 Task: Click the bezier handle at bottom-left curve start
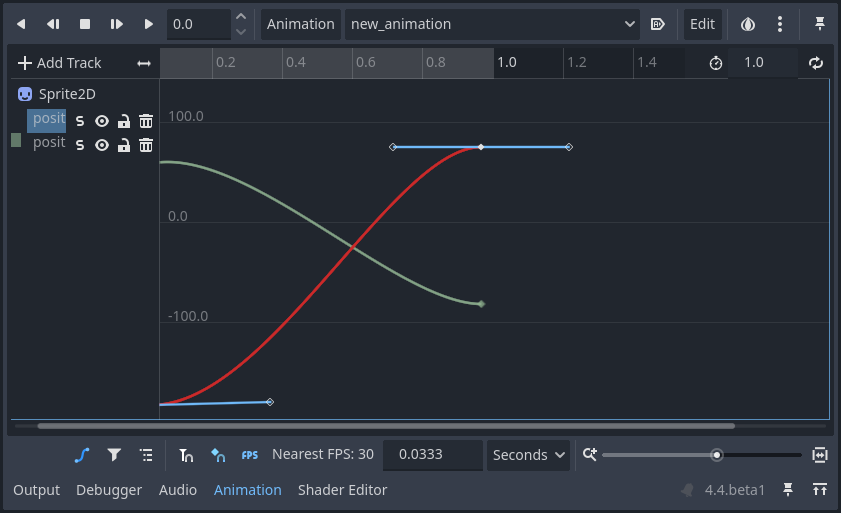point(270,402)
